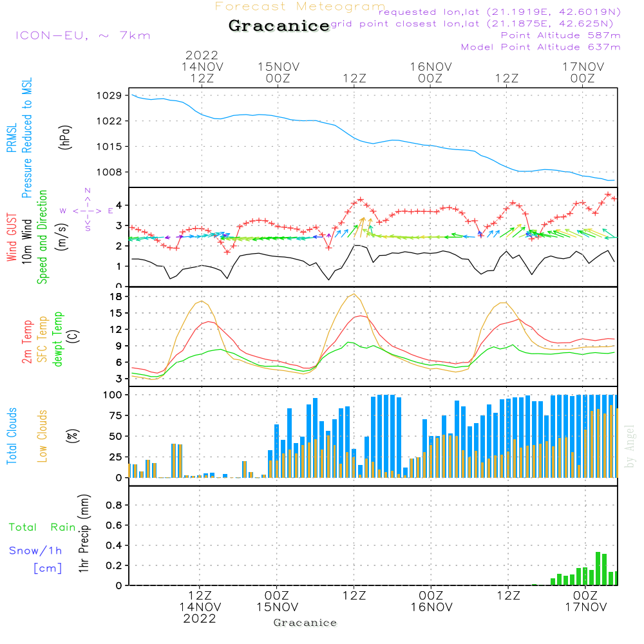Click the green 'dewpt Temp' legend label
The height and width of the screenshot is (644, 644).
click(x=58, y=339)
